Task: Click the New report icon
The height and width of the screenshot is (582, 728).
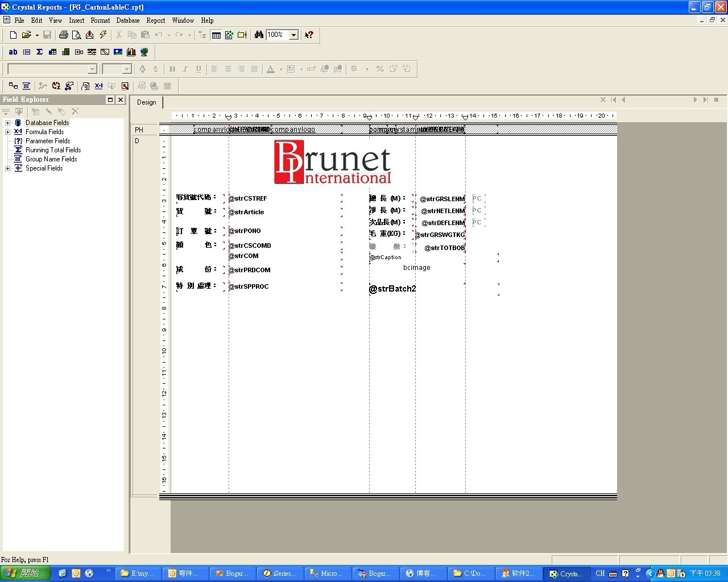Action: pos(13,35)
